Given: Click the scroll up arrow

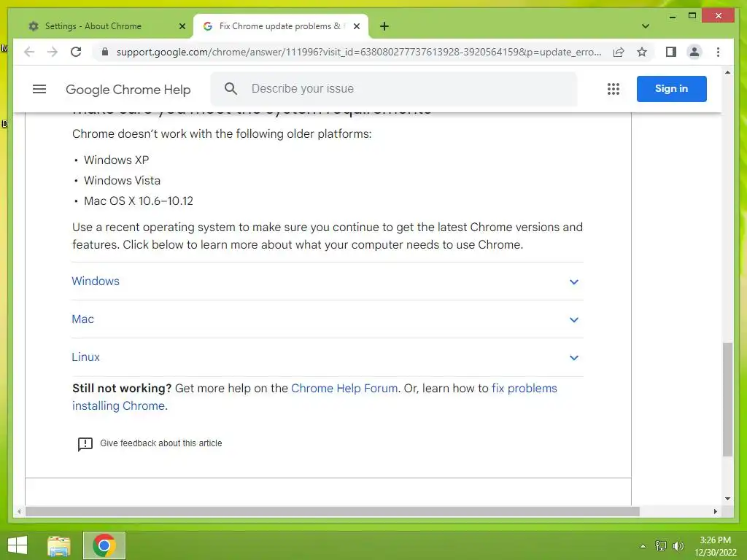Looking at the screenshot, I should pos(727,72).
